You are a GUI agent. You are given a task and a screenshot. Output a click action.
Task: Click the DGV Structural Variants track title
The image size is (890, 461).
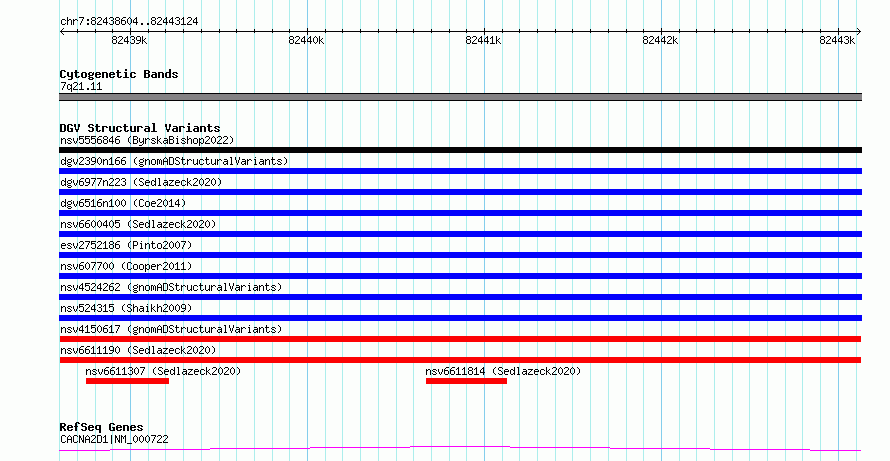coord(140,128)
